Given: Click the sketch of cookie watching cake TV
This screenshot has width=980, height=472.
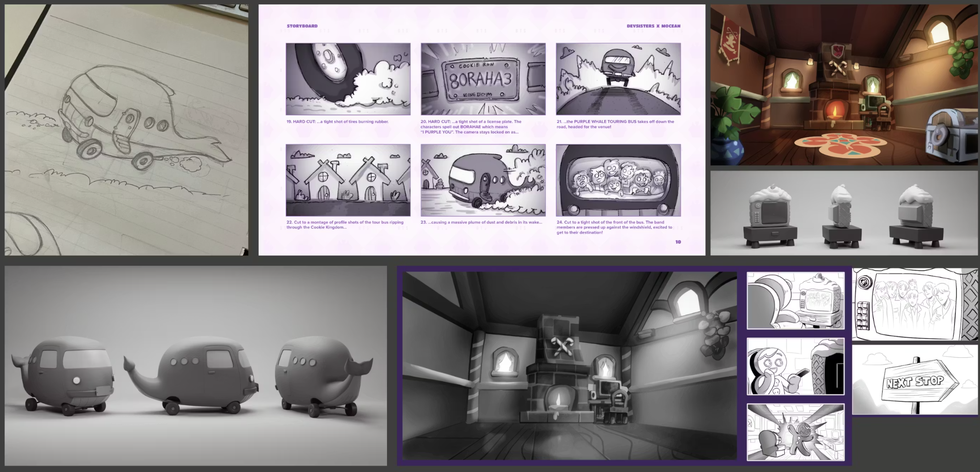Looking at the screenshot, I should point(795,300).
